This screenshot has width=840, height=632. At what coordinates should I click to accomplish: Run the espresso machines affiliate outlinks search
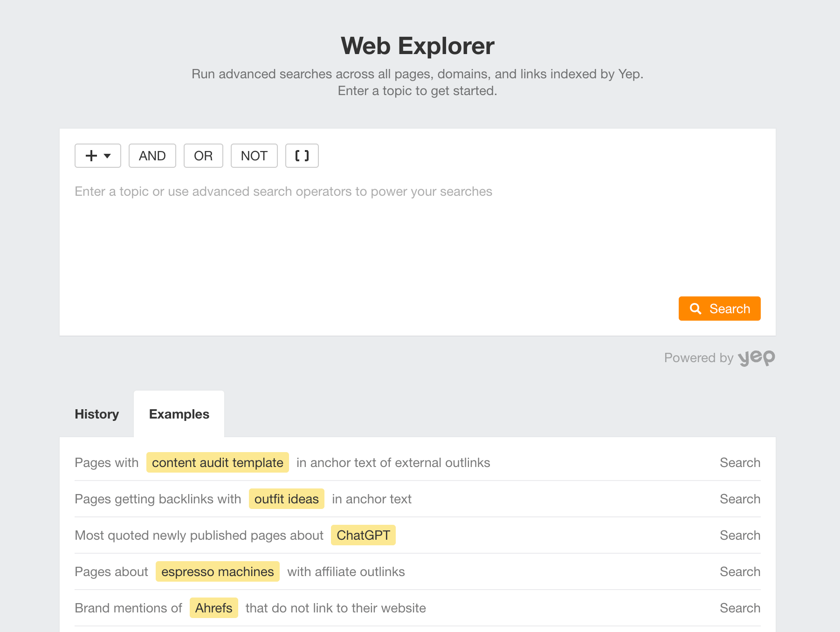tap(740, 571)
